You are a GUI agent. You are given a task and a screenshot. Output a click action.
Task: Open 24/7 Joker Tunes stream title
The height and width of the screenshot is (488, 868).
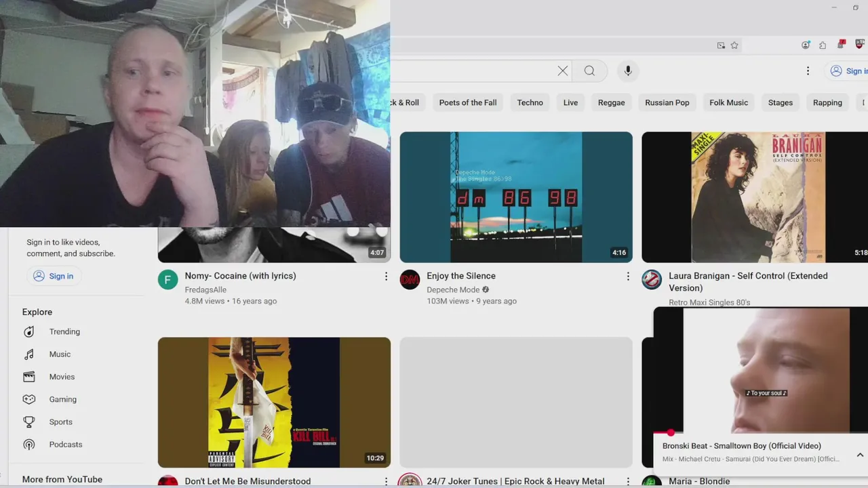pyautogui.click(x=515, y=481)
